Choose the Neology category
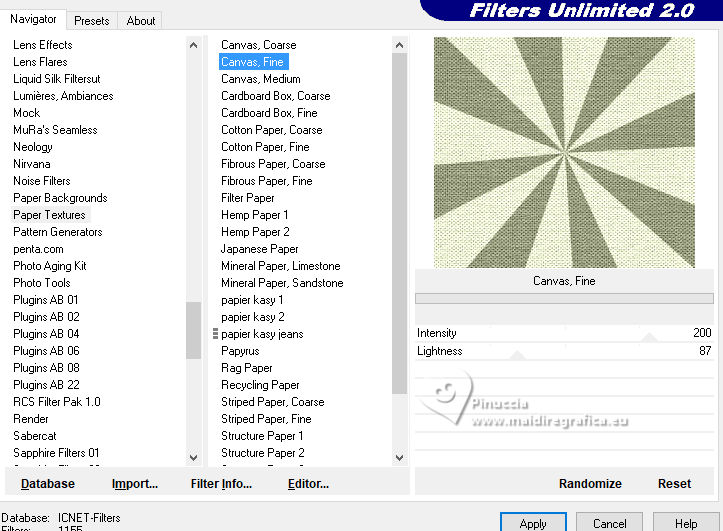 (33, 147)
